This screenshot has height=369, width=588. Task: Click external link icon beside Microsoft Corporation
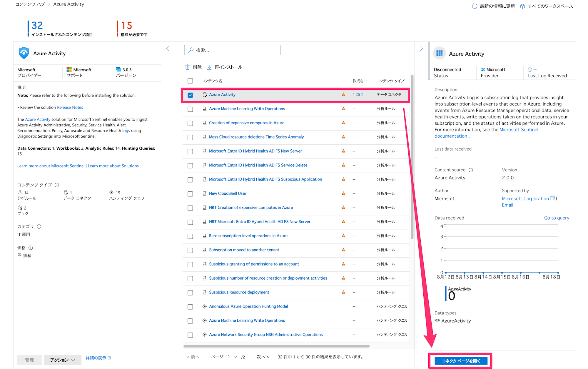(552, 198)
